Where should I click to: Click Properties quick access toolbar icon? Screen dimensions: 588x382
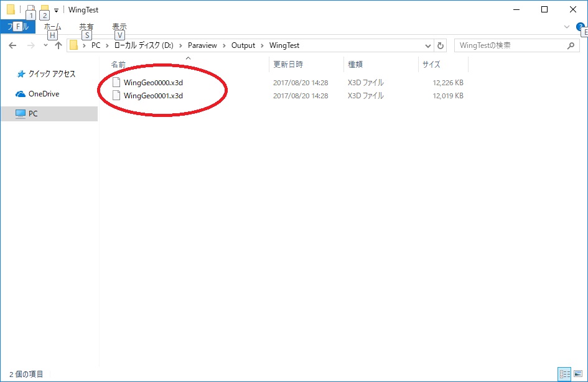31,8
